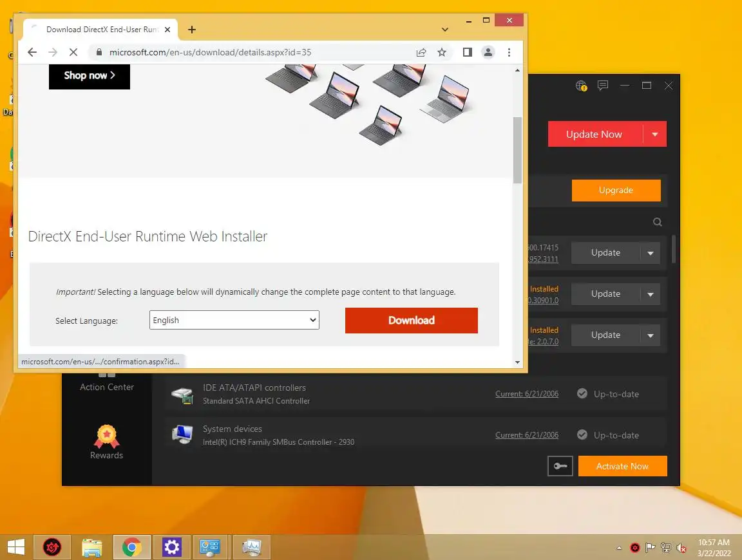Open the system monitor taskbar icon
742x560 pixels.
click(251, 547)
